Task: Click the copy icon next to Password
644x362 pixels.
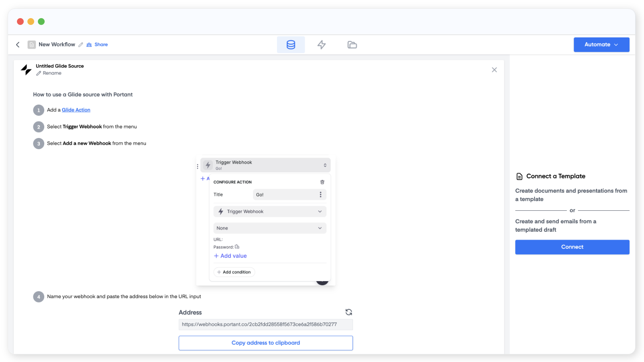Action: tap(237, 247)
